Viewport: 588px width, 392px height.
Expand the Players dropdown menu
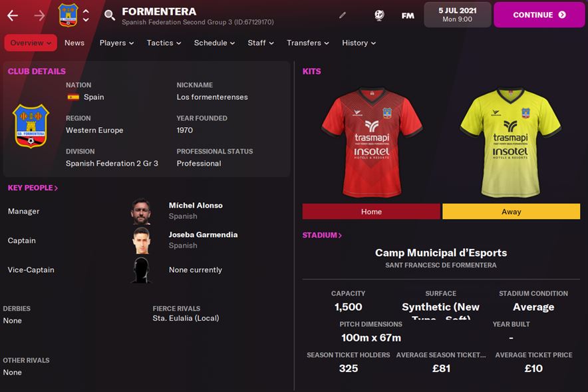pos(116,43)
